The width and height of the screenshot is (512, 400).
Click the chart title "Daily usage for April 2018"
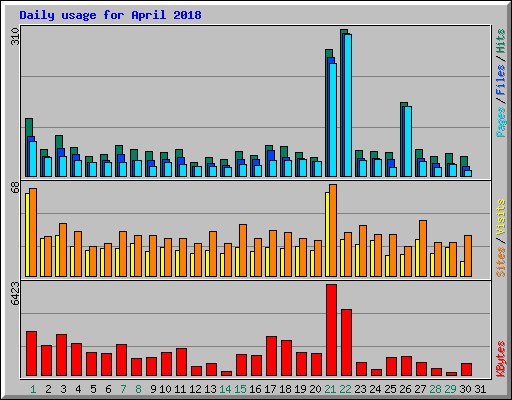(110, 15)
